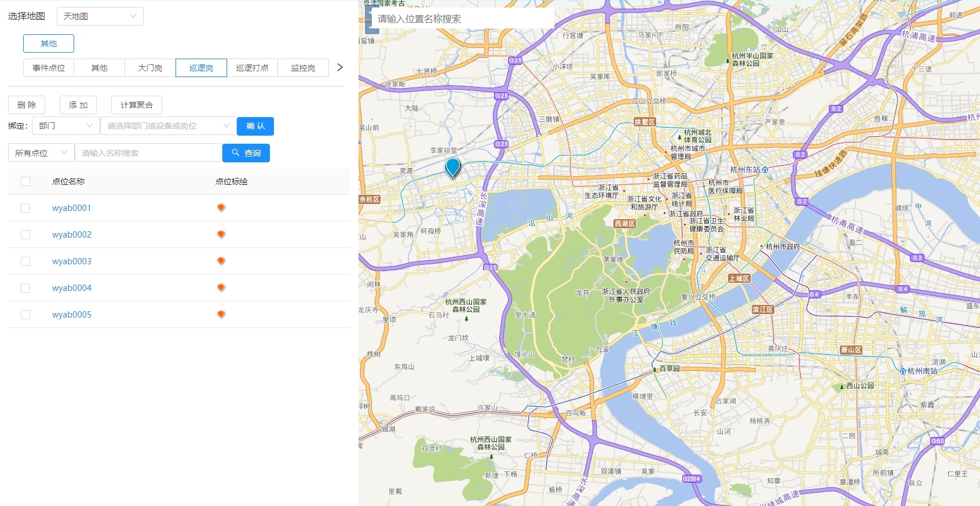The height and width of the screenshot is (506, 980).
Task: Toggle the select-all checkbox in table header
Action: [25, 181]
